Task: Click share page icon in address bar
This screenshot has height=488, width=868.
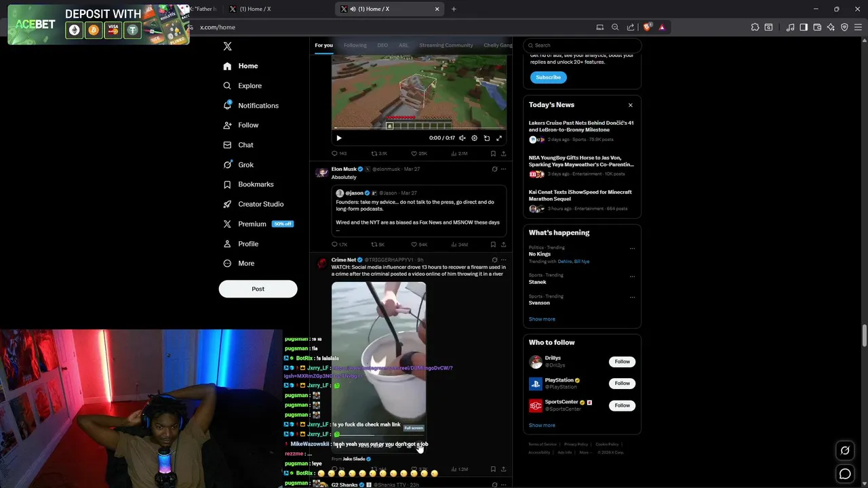Action: point(631,27)
